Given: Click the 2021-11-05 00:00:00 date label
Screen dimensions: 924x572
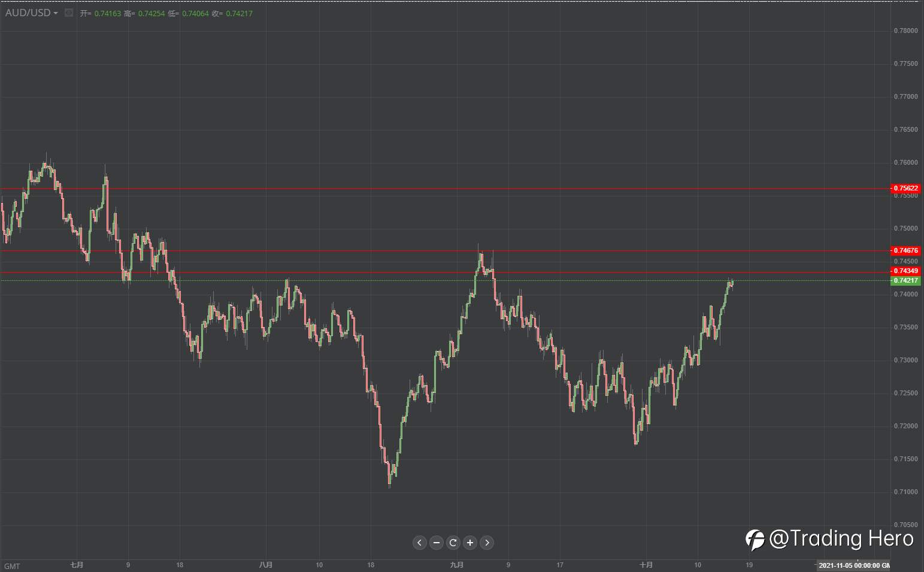Looking at the screenshot, I should point(854,565).
